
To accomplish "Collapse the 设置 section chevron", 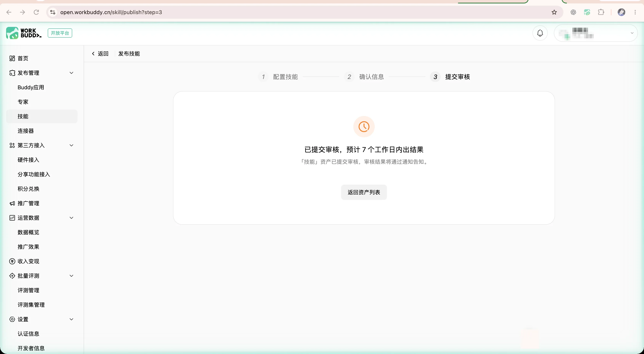I will [x=71, y=319].
